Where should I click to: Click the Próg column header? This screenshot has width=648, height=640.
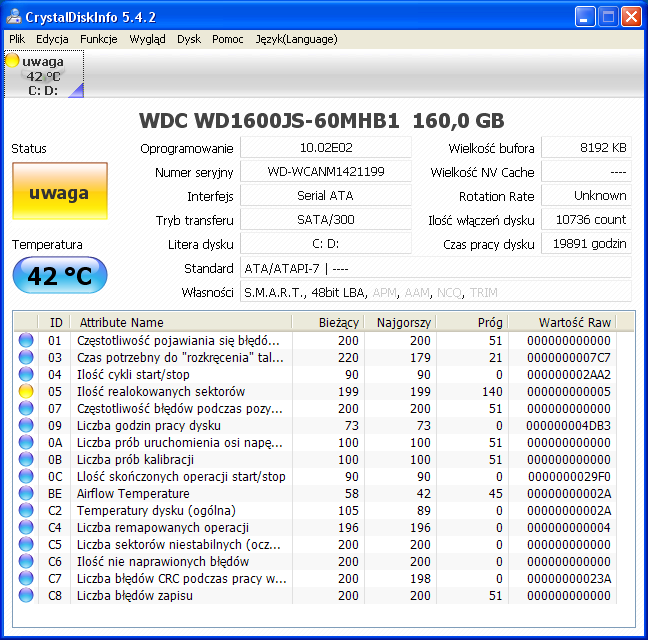pos(472,322)
